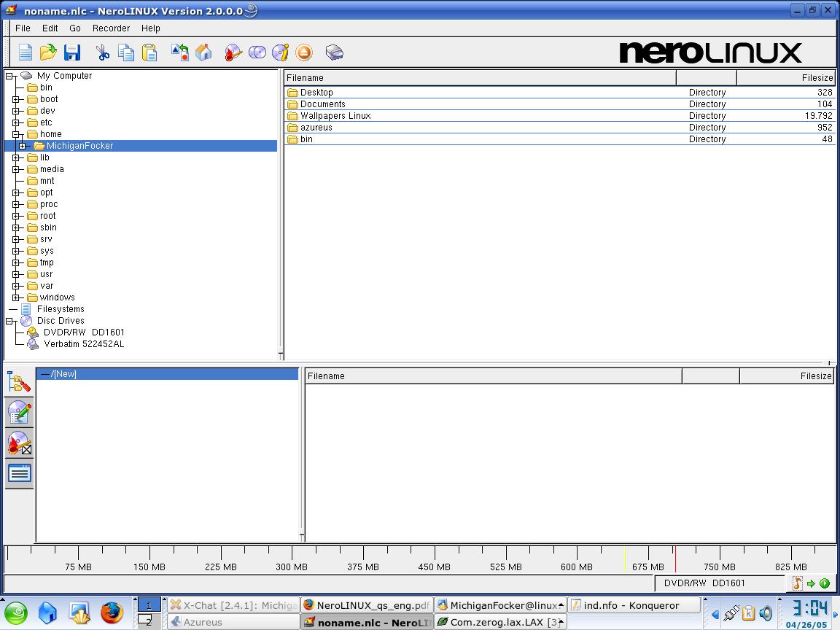Click the speaker volume icon in system tray
This screenshot has width=840, height=630.
[766, 612]
